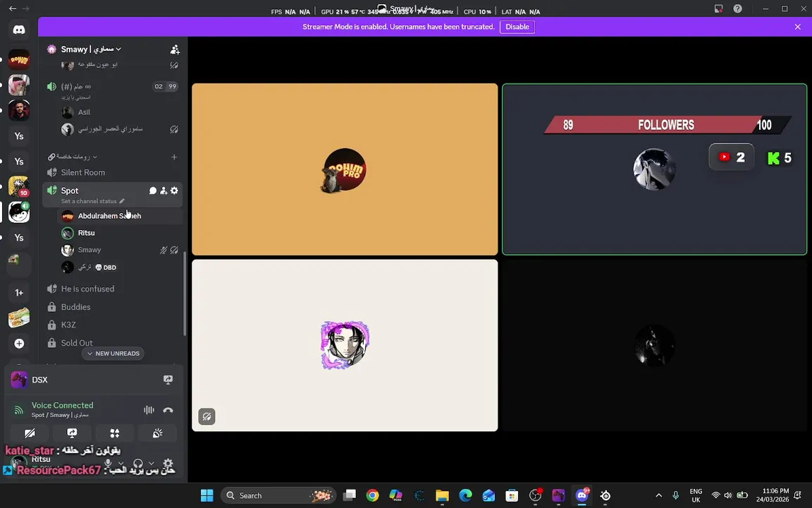Dismiss the Streamer Mode banner
This screenshot has width=812, height=508.
point(797,27)
